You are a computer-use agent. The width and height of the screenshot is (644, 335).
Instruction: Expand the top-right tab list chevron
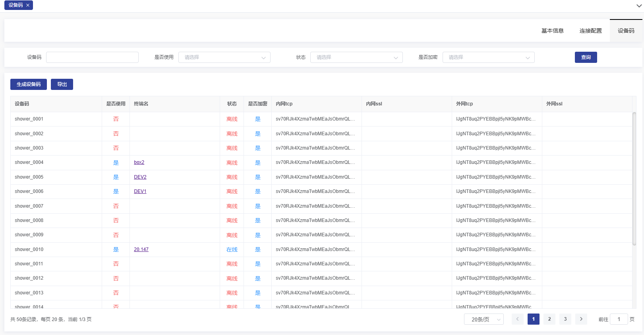click(639, 6)
